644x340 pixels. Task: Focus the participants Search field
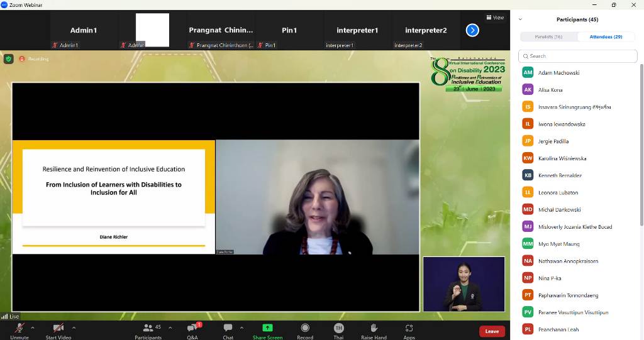click(577, 56)
